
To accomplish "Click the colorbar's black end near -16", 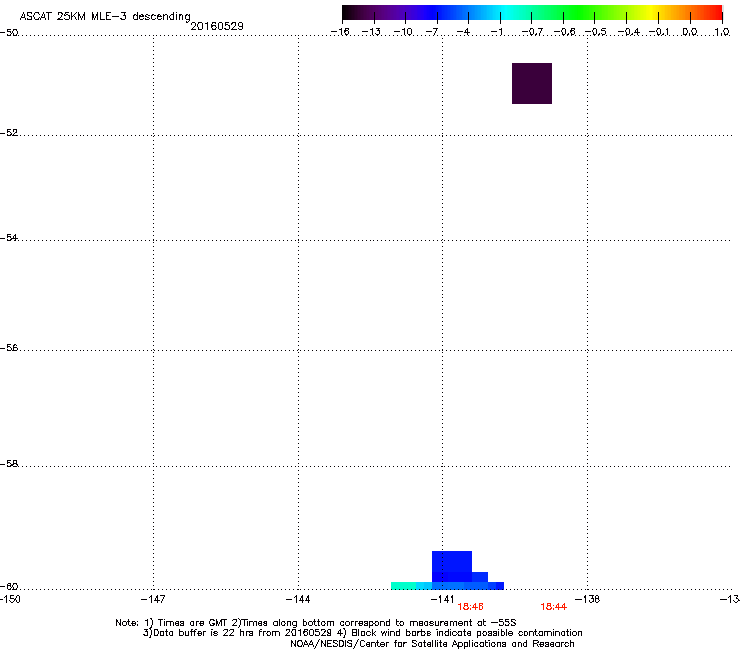I will [x=349, y=13].
